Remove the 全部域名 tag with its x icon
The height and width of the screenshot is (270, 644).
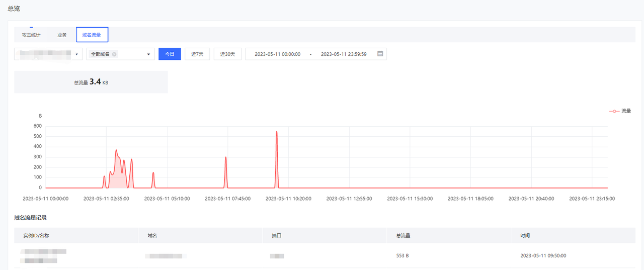(114, 54)
